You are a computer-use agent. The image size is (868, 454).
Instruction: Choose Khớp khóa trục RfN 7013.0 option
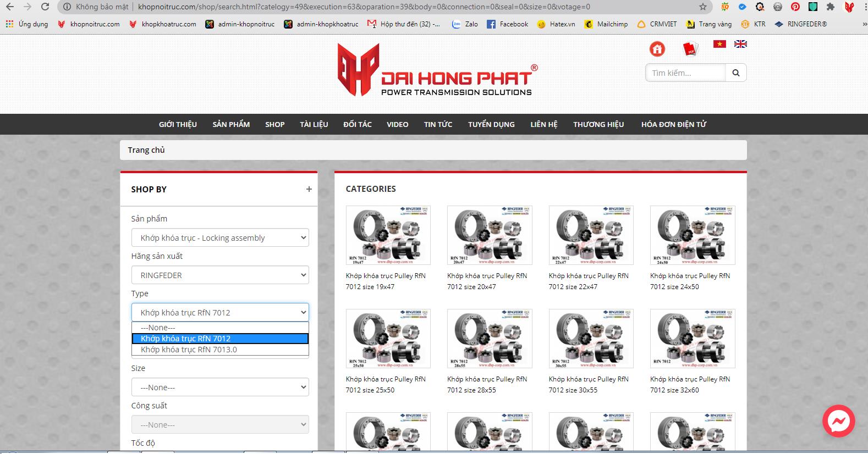click(220, 350)
